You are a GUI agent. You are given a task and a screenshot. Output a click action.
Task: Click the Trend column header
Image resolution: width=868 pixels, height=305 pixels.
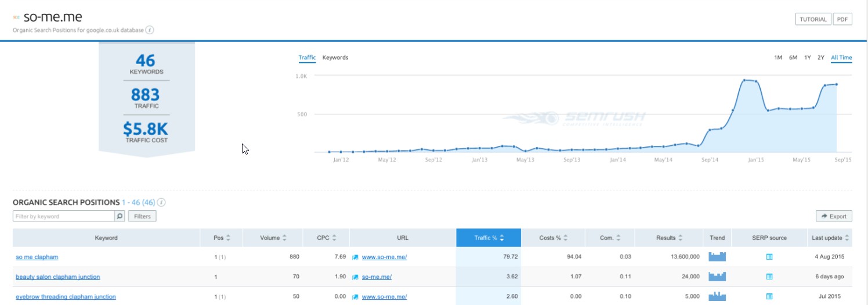(717, 238)
